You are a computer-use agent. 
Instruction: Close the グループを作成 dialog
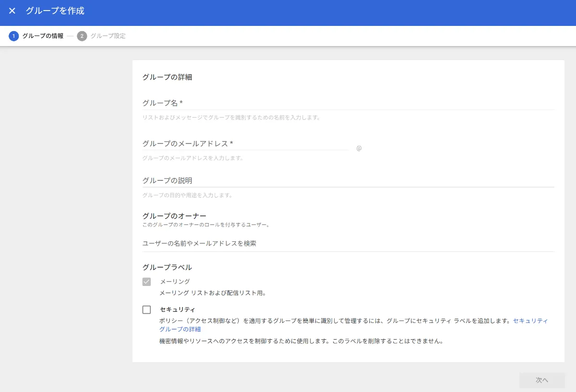click(x=12, y=11)
